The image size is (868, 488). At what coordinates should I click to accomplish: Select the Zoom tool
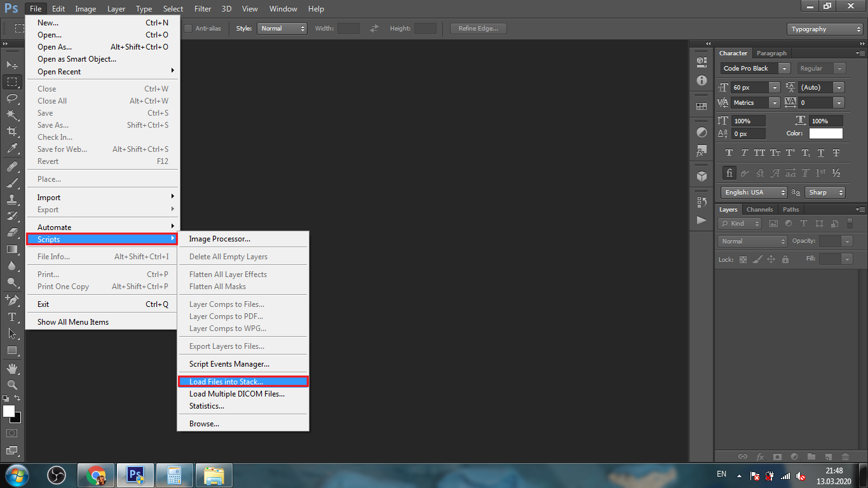pyautogui.click(x=12, y=384)
